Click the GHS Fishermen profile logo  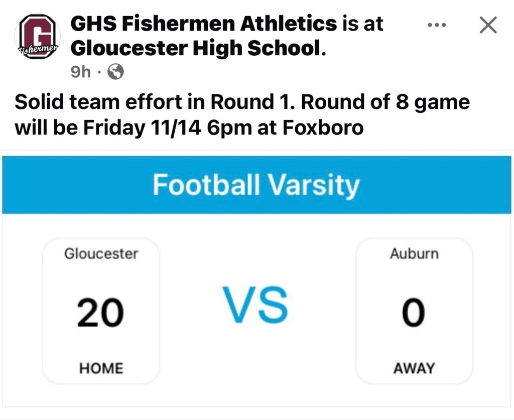coord(39,36)
